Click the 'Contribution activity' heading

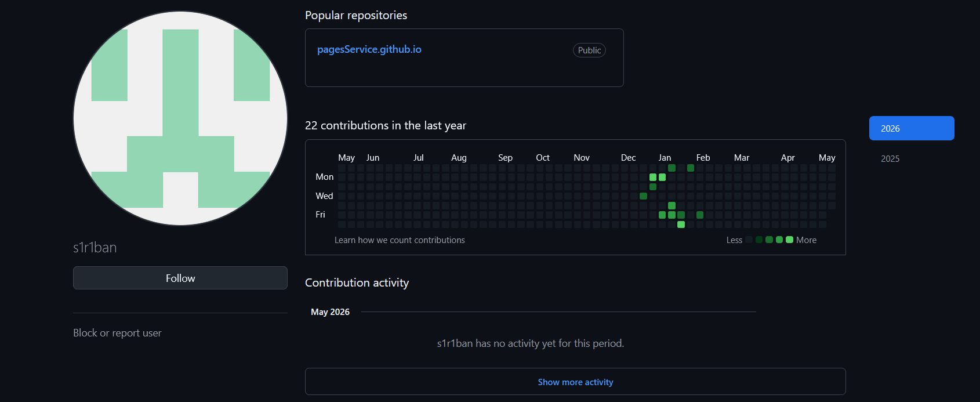(x=357, y=283)
